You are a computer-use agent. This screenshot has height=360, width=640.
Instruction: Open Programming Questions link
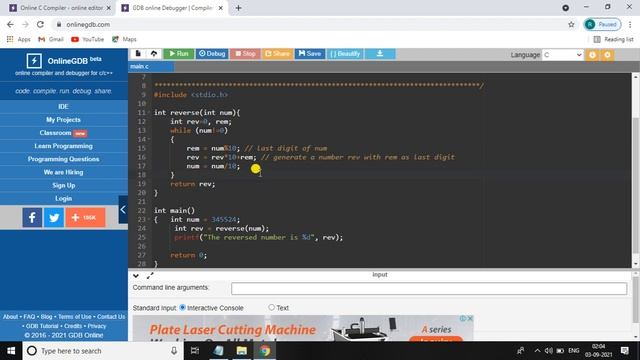click(x=64, y=159)
